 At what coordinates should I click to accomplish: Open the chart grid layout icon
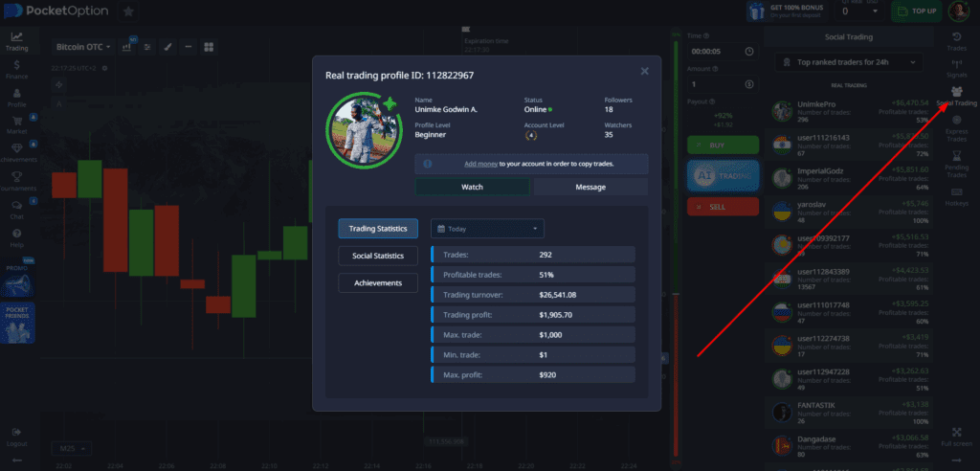point(208,46)
